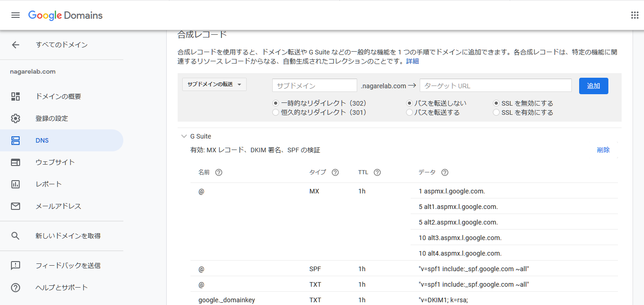The width and height of the screenshot is (644, 305).
Task: Click the SPF type cell
Action: 315,269
